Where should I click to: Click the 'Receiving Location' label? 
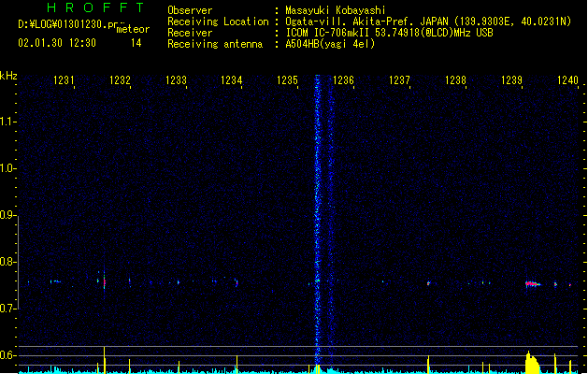tap(218, 22)
